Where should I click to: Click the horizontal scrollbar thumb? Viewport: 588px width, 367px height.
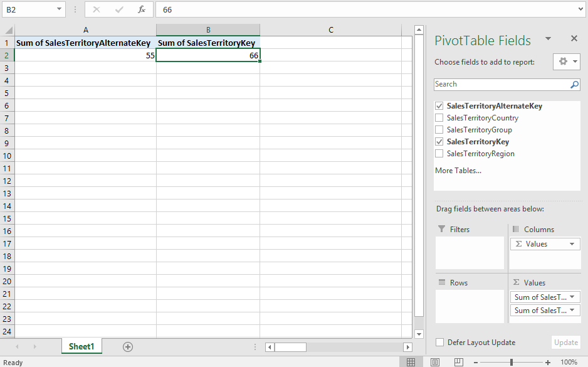pos(291,348)
